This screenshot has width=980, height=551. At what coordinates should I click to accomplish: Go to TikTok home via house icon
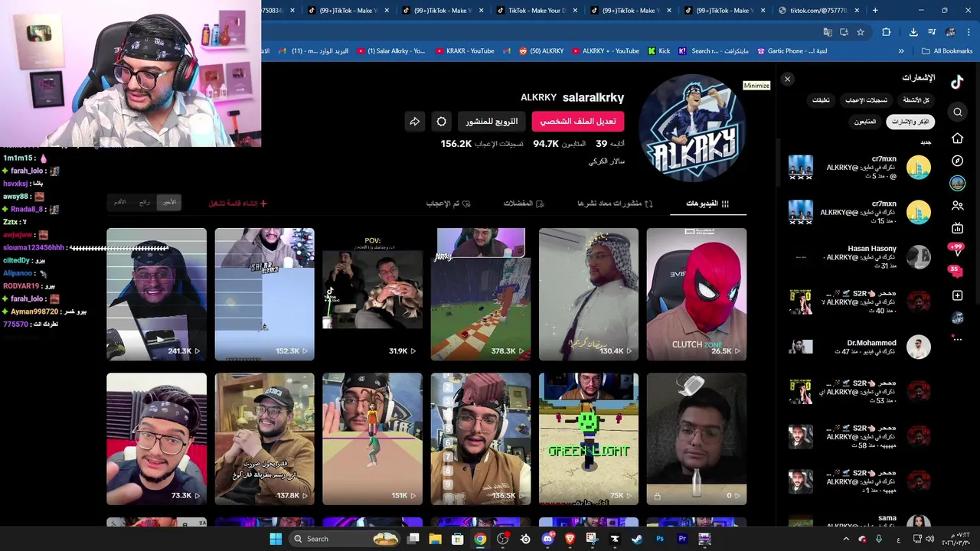click(957, 138)
